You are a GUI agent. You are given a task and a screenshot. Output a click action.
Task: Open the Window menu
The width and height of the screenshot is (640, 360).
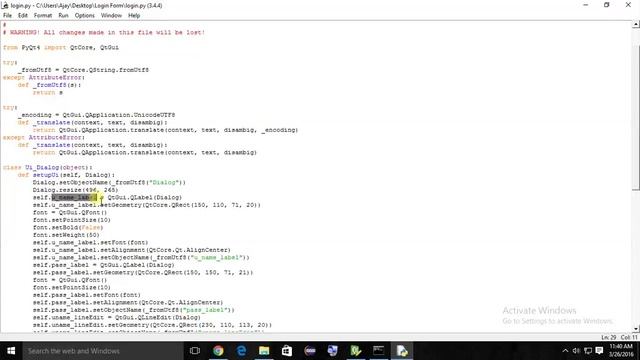(x=111, y=16)
